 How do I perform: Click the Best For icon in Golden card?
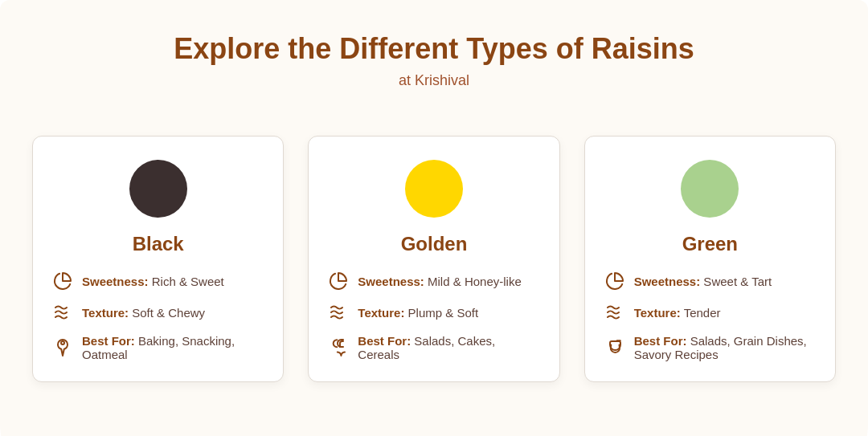339,348
